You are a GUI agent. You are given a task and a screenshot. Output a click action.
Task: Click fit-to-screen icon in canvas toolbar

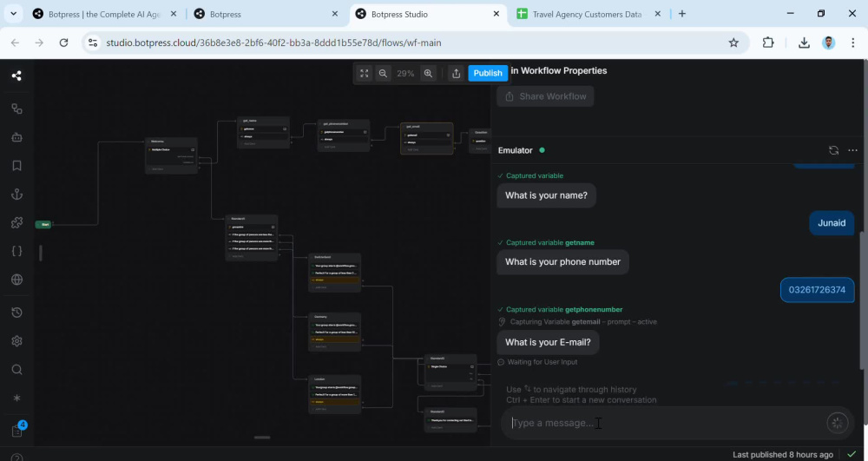tap(364, 73)
